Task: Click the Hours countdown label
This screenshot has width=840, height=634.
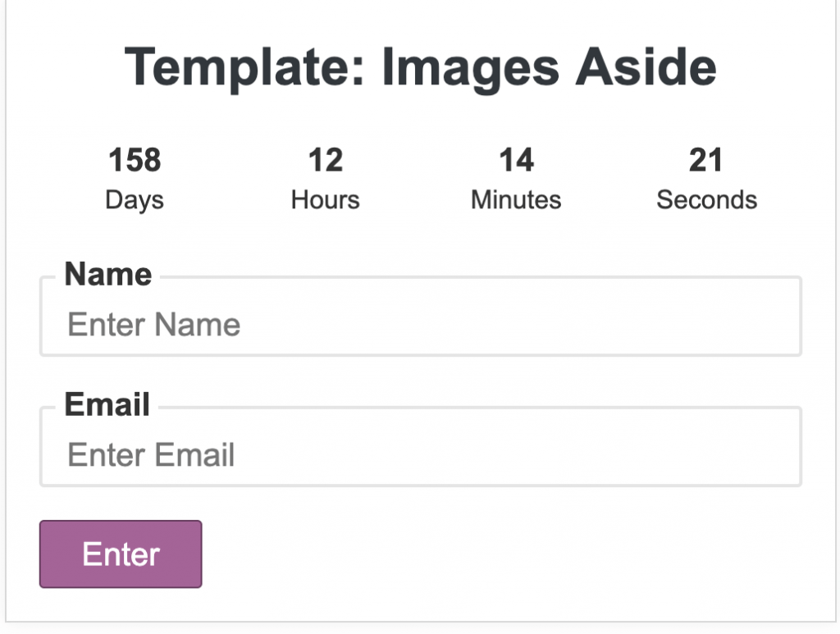Action: [325, 200]
